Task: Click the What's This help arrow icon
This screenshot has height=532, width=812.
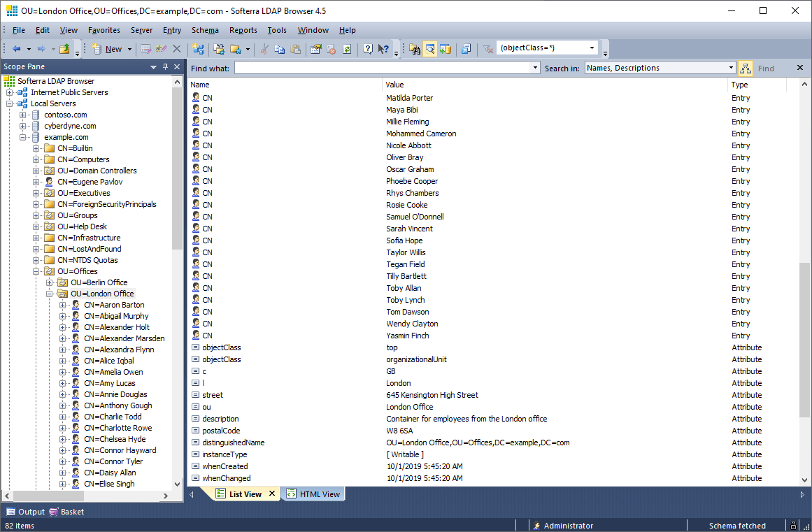Action: pyautogui.click(x=382, y=49)
